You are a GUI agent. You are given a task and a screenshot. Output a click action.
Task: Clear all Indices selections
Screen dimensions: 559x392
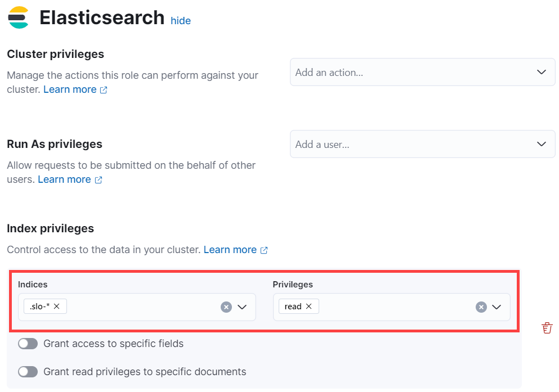[x=226, y=307]
